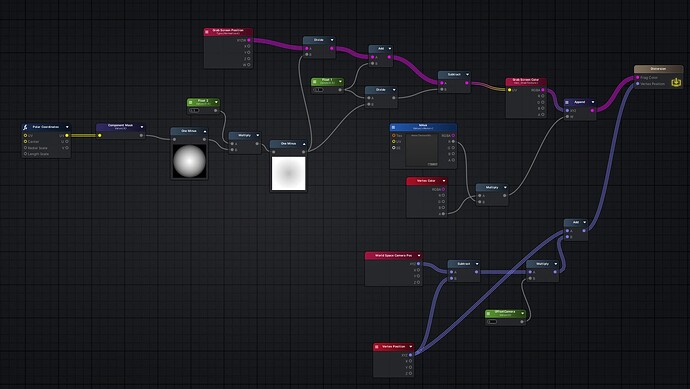Select Subtract node connected to World Space Camera Pos
This screenshot has width=690, height=389.
tap(464, 271)
